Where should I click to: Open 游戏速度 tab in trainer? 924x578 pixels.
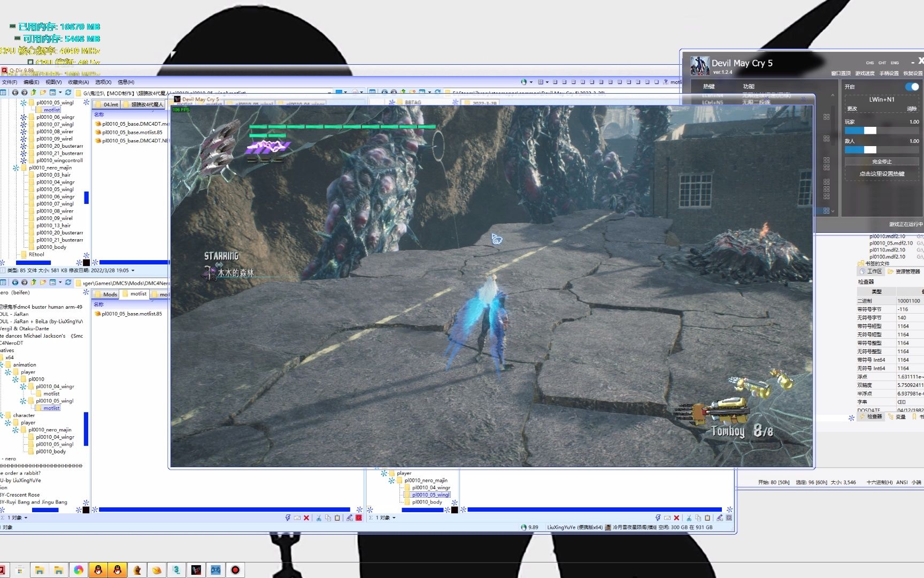coord(865,73)
